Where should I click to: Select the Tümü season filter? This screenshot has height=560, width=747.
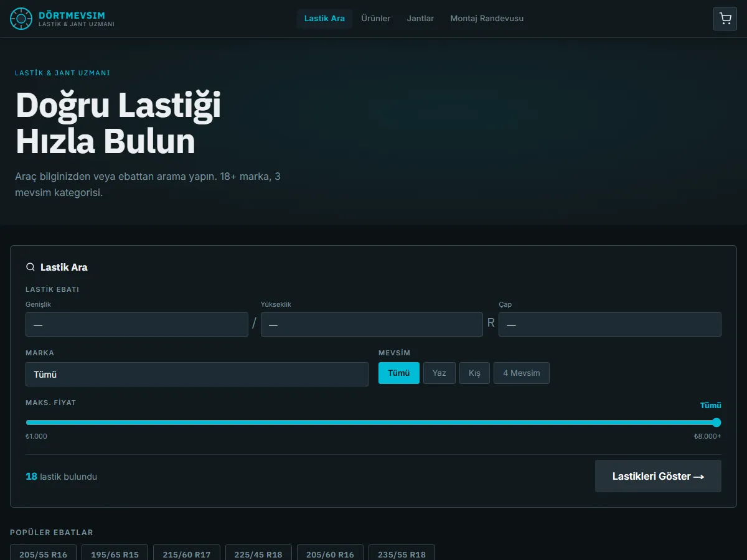(399, 373)
